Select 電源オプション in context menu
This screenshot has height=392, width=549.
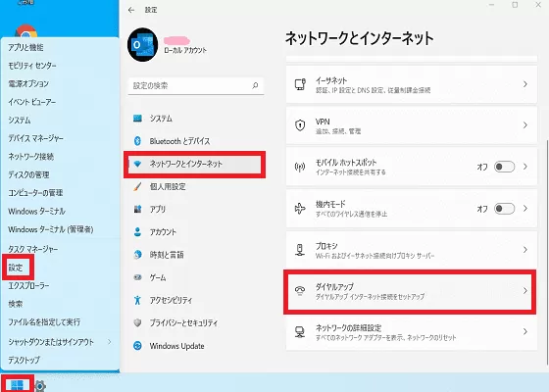pyautogui.click(x=28, y=83)
